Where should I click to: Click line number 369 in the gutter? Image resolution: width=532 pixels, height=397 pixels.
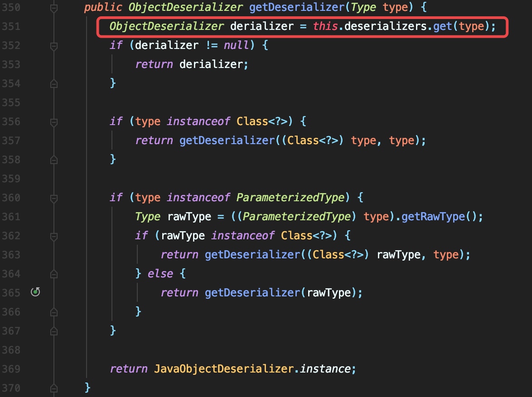pos(11,368)
